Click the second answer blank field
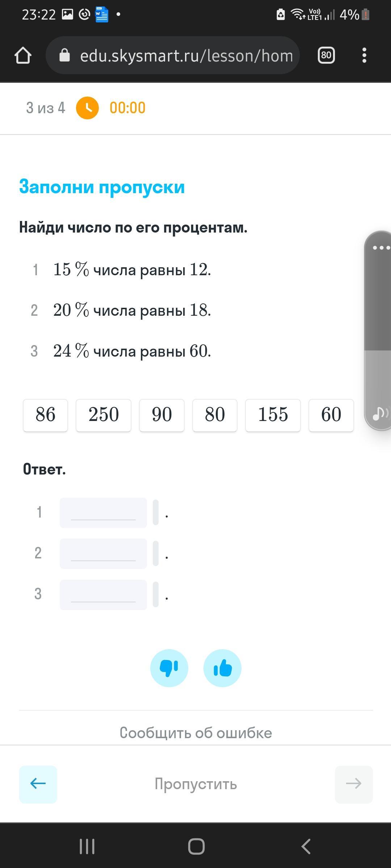Screen dimensions: 391x868 (x=103, y=553)
